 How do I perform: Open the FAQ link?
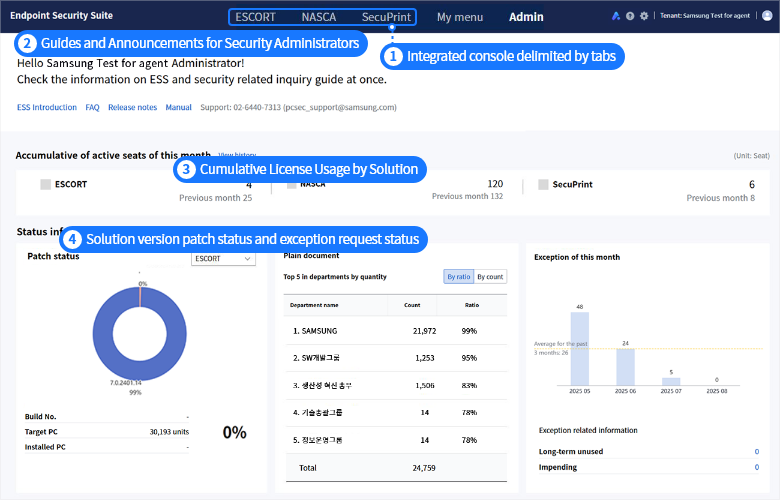(92, 107)
